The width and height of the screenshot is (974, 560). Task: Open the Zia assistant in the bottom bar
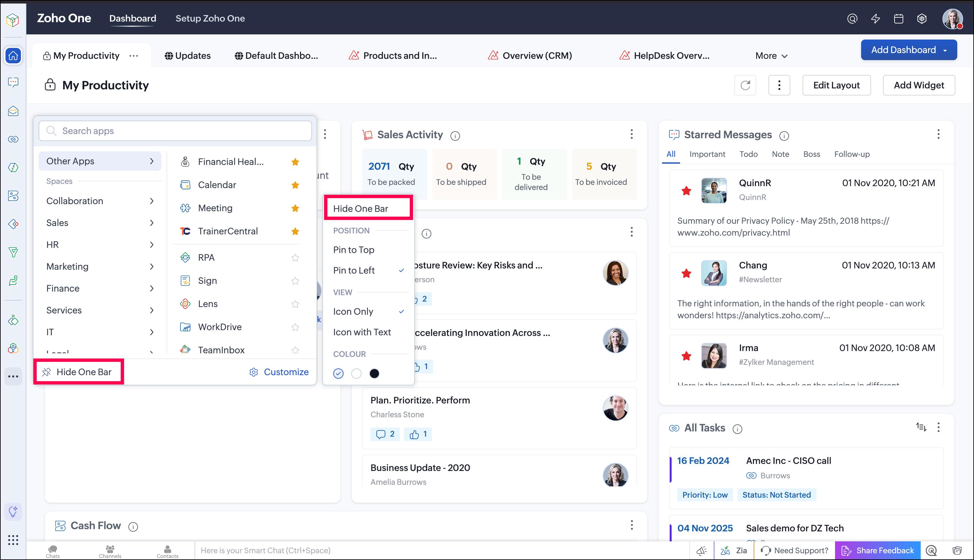[x=734, y=551]
